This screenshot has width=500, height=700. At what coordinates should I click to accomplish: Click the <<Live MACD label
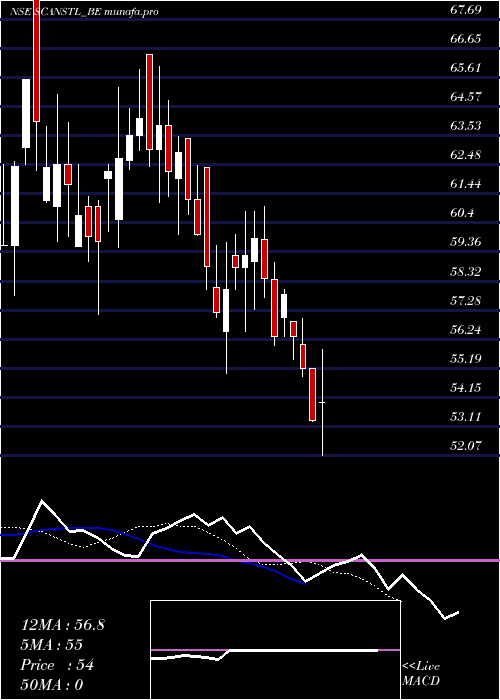[x=421, y=674]
